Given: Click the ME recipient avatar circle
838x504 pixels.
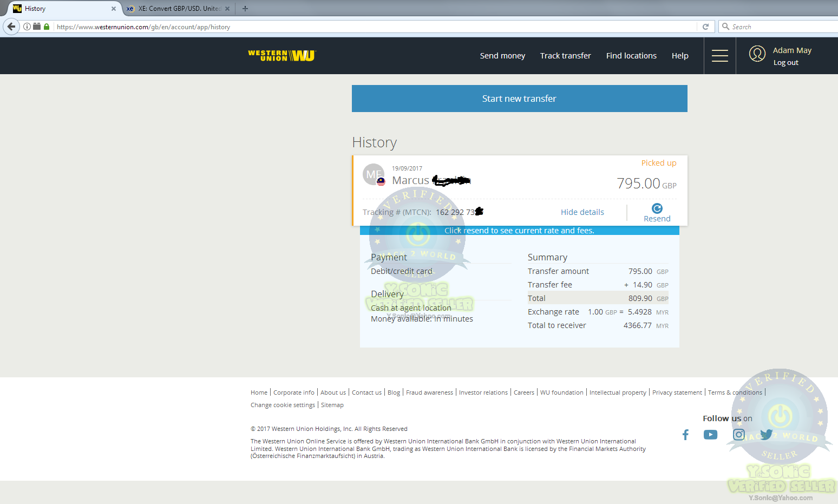Looking at the screenshot, I should pos(374,174).
